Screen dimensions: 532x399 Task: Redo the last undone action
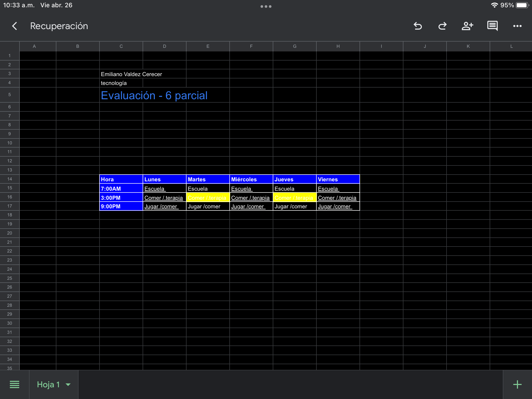pos(442,26)
